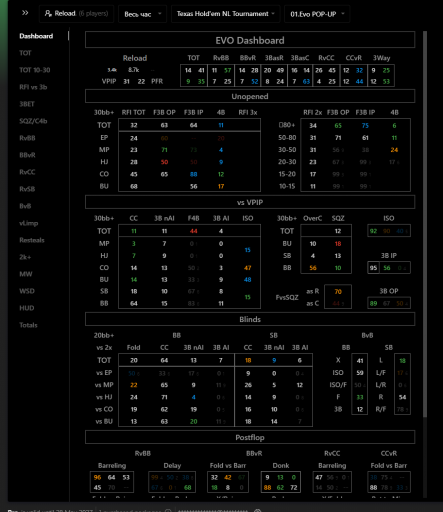Image resolution: width=443 pixels, height=512 pixels.
Task: Select the Dashboard sidebar tab
Action: (36, 36)
